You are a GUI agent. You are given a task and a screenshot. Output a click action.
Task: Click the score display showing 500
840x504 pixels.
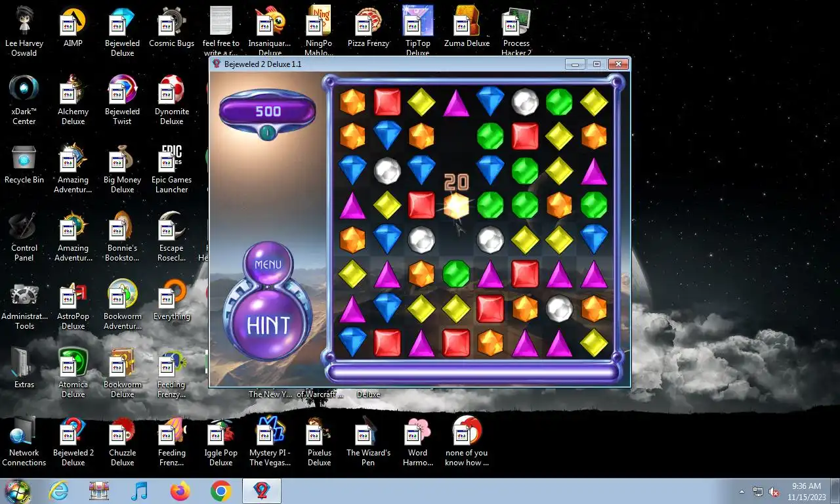268,111
